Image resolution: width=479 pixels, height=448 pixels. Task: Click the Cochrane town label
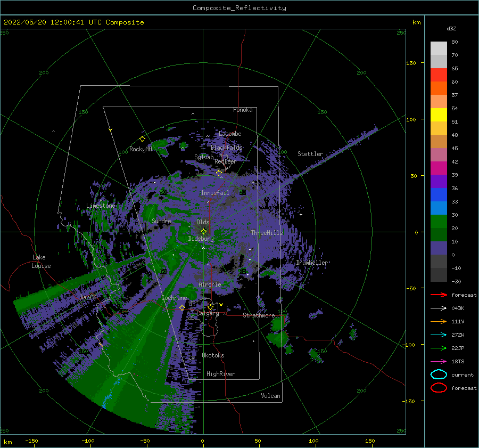coord(174,298)
